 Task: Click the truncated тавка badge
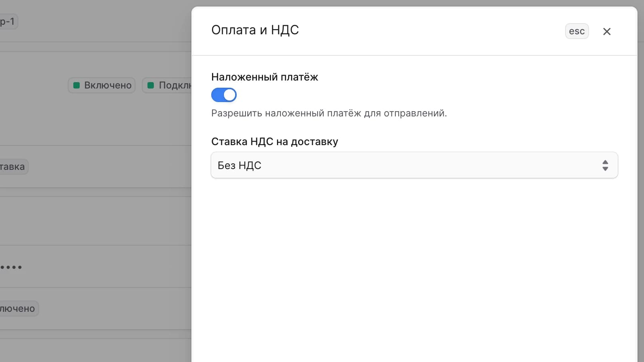[x=13, y=167]
